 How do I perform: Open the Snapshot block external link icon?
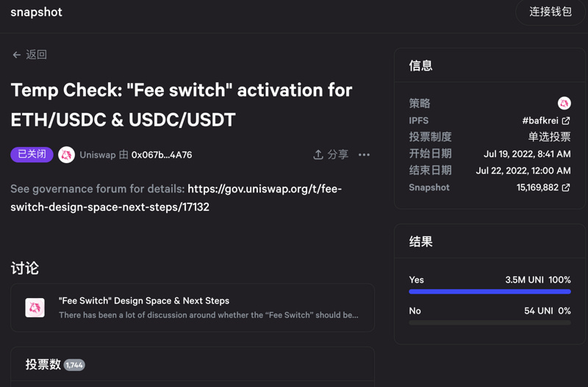coord(566,188)
